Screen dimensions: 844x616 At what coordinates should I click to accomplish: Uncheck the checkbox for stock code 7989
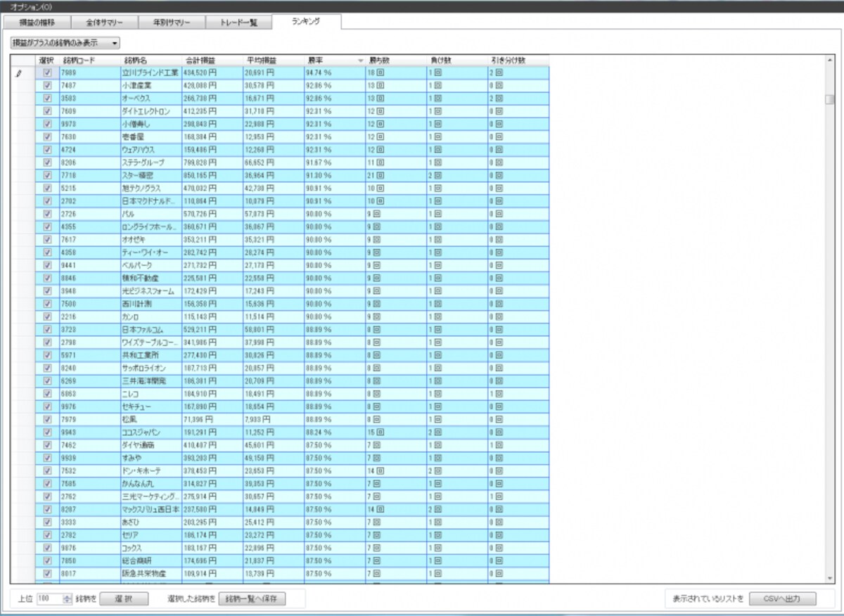coord(47,72)
